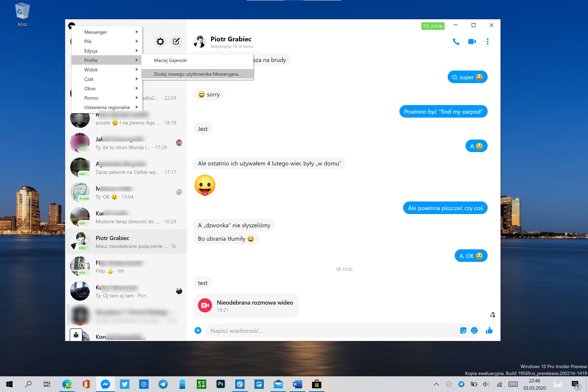
Task: Open the emoji picker icon
Action: coord(474,330)
